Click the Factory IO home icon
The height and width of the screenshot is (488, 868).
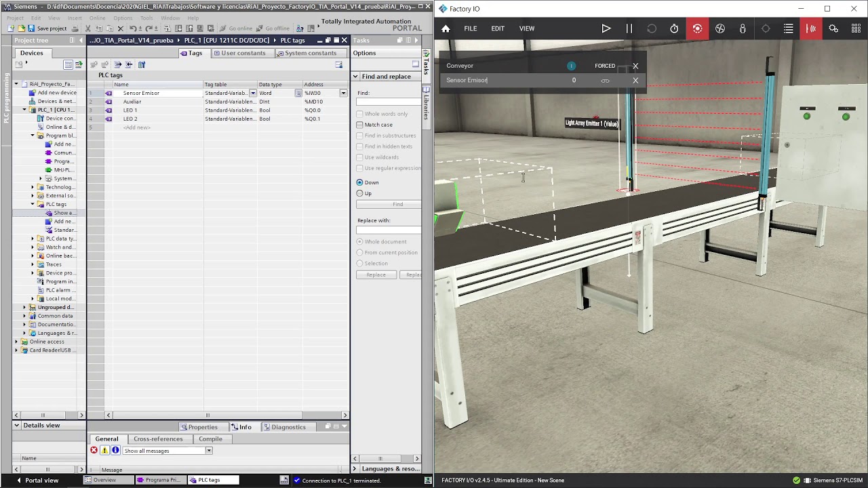[446, 28]
